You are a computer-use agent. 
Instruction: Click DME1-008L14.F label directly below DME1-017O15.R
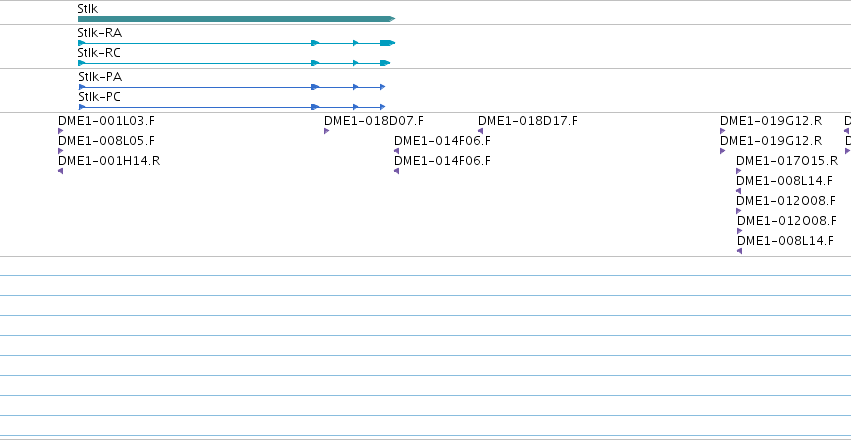pos(784,181)
